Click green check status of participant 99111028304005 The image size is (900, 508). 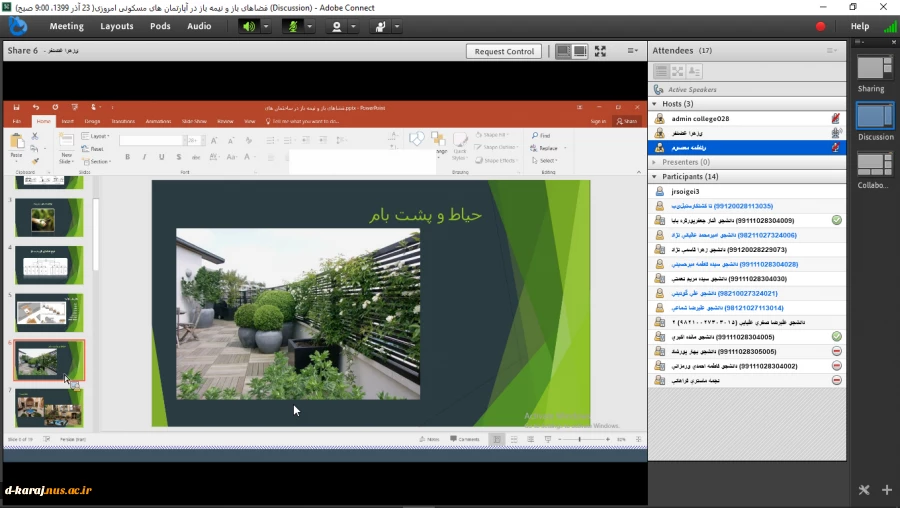click(837, 336)
